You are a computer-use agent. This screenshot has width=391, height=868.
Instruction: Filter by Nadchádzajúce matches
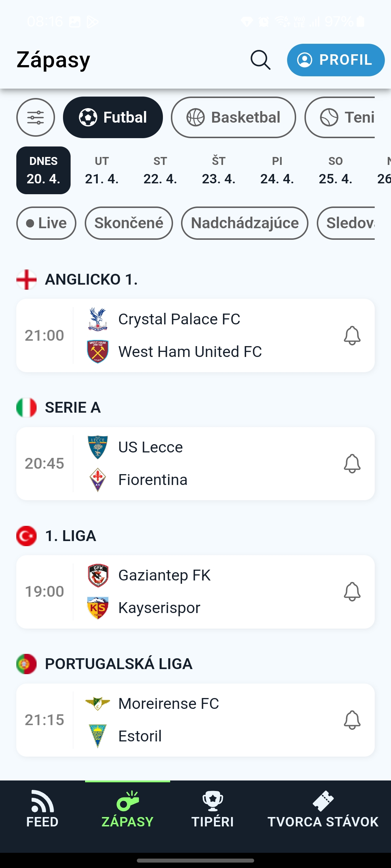(x=245, y=223)
